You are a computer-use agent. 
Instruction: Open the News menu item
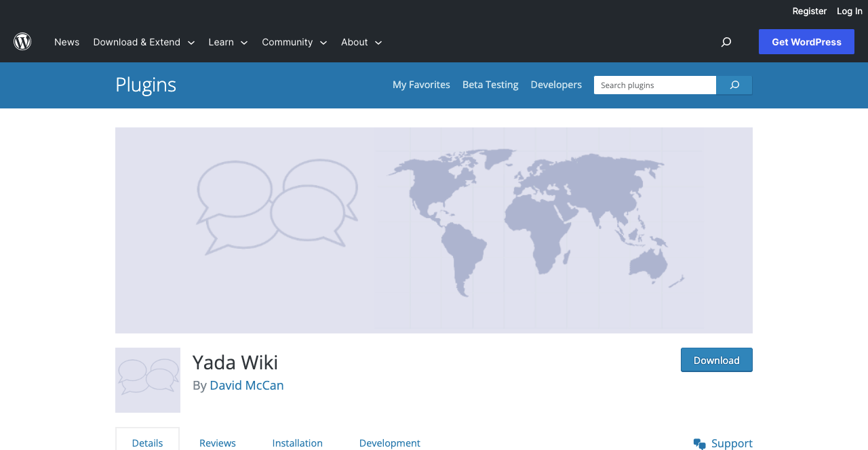66,42
